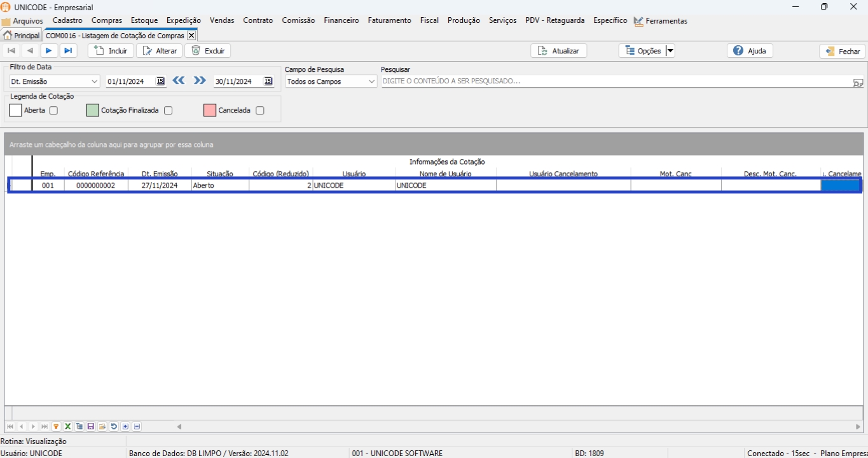
Task: Click the green Cotação Finalizada color swatch
Action: [93, 111]
